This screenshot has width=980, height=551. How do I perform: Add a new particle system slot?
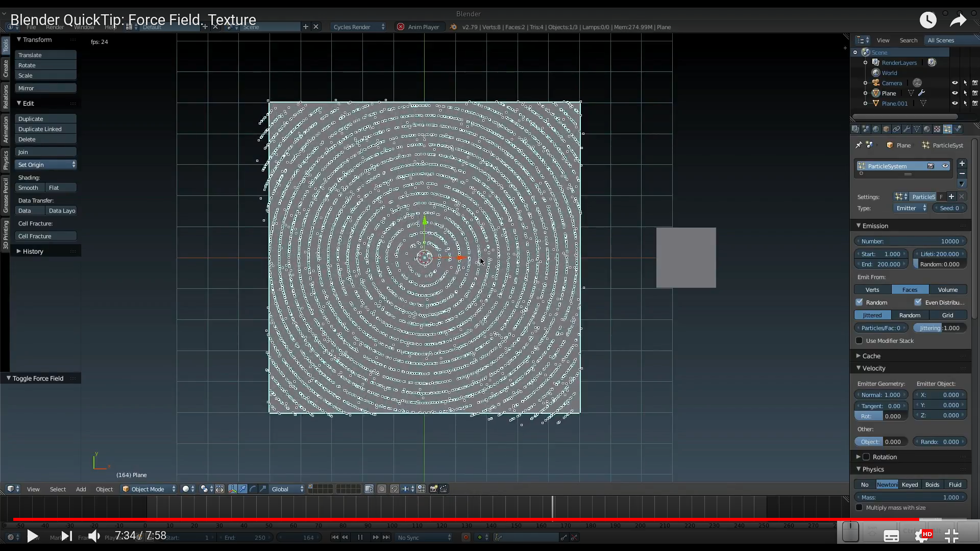(x=962, y=163)
